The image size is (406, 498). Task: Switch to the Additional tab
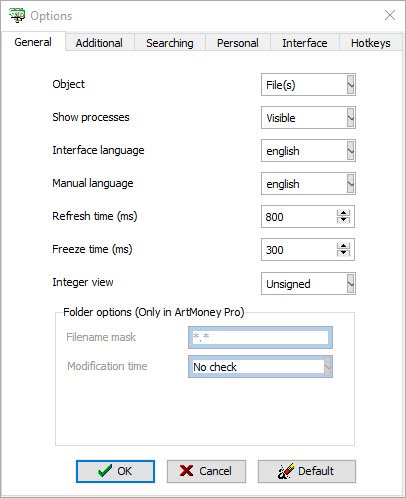coord(99,43)
